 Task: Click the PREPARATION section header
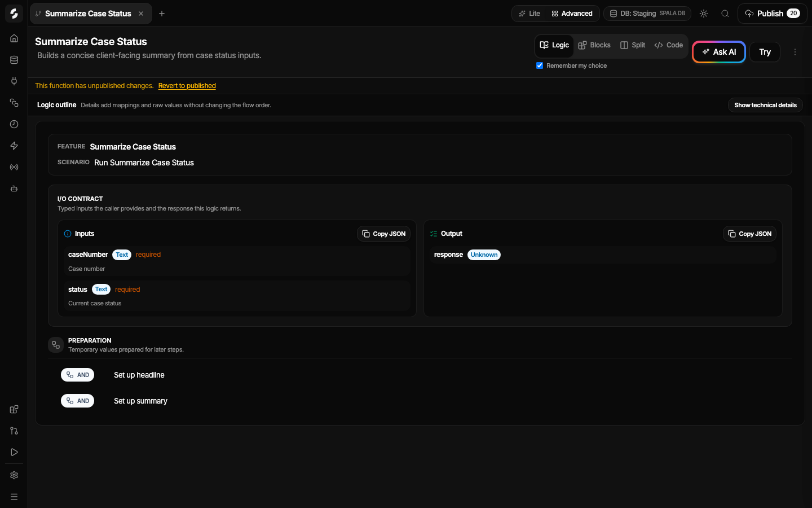(90, 340)
